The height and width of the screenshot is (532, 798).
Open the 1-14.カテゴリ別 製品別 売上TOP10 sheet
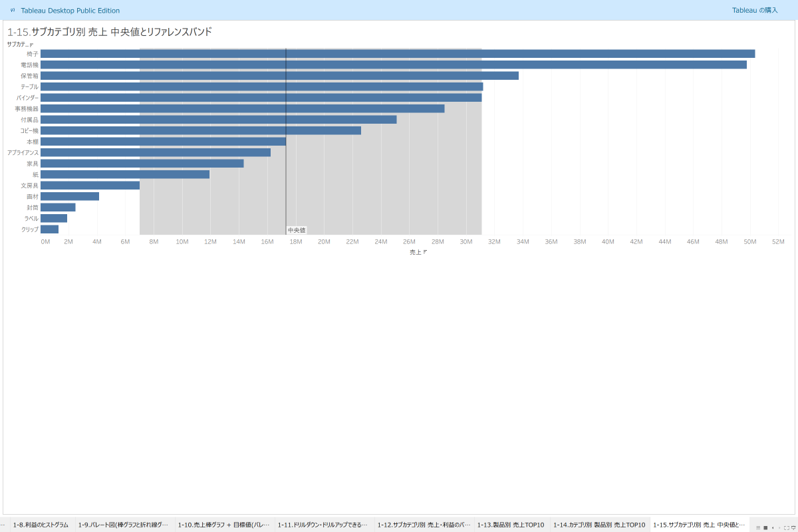click(x=597, y=525)
